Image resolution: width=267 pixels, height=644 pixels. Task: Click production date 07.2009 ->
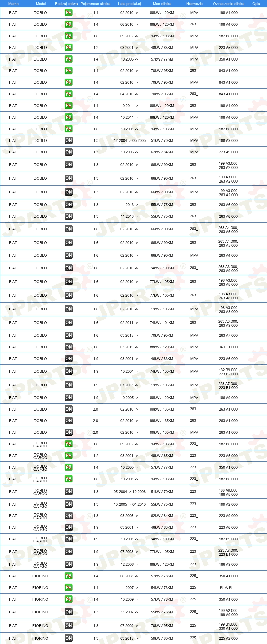(x=129, y=626)
